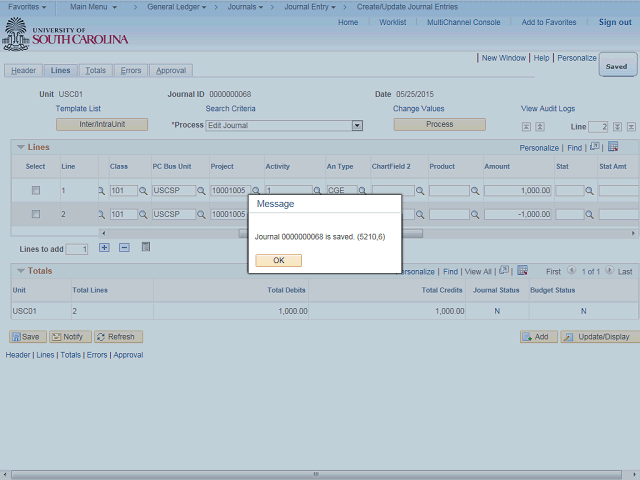Open lookup for Product in line 1
Screen dimensions: 640x480
475,191
